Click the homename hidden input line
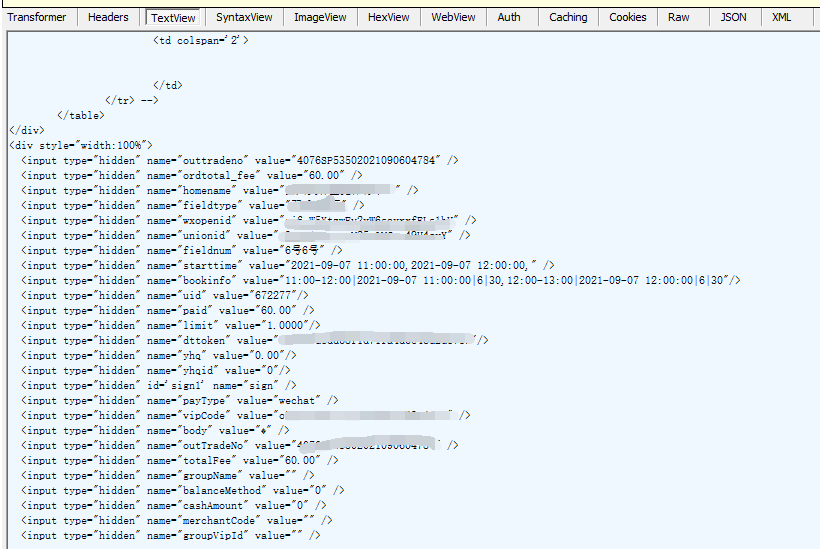Viewport: 820px width, 549px height. click(220, 191)
